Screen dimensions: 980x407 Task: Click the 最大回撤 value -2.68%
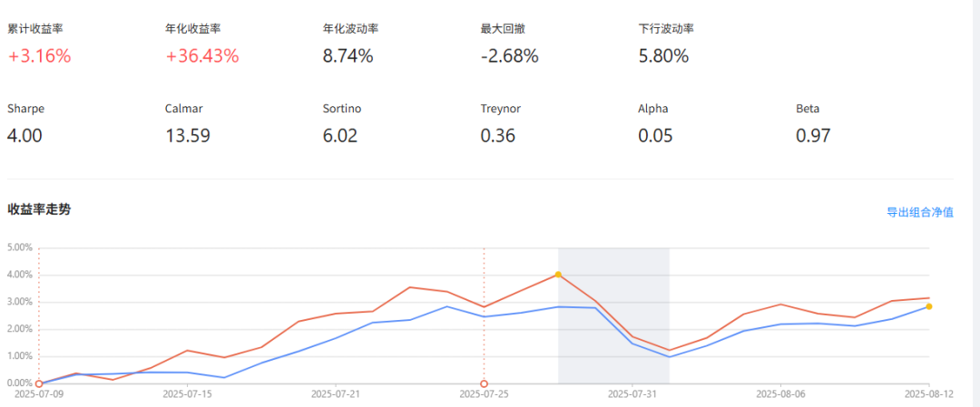point(509,56)
